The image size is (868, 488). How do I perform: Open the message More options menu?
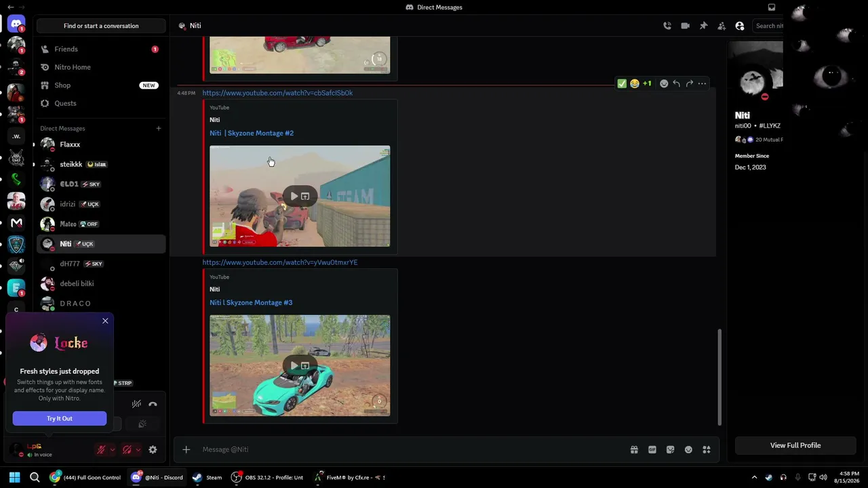[x=702, y=83]
